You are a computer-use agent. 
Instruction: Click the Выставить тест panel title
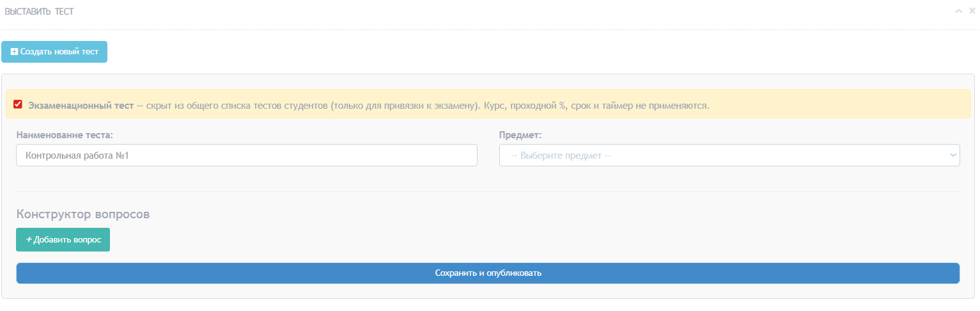point(39,12)
